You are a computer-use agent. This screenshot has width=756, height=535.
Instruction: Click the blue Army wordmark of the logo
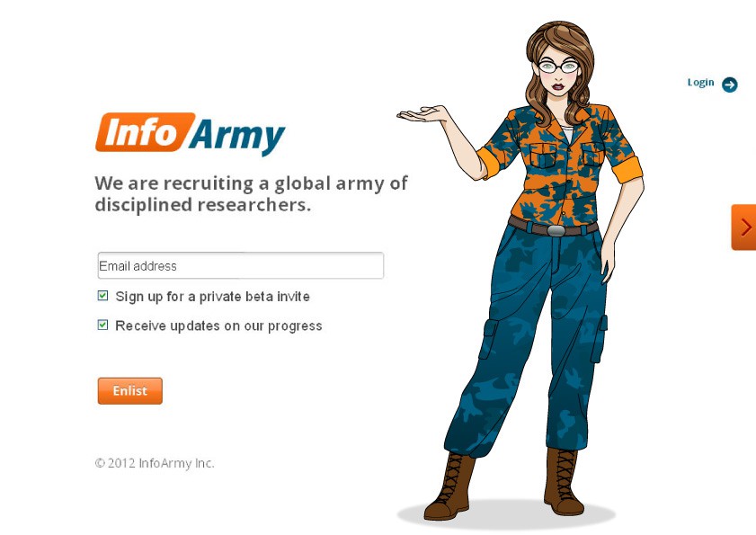coord(237,136)
